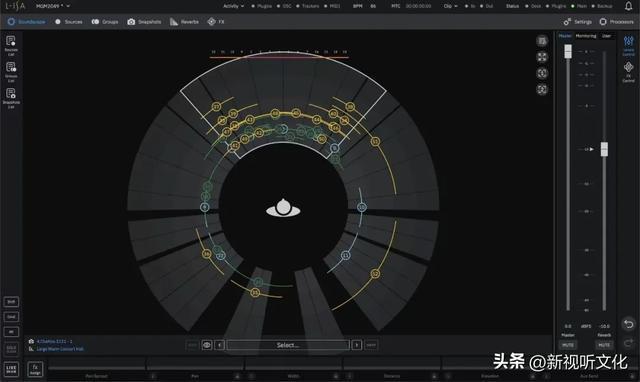The height and width of the screenshot is (382, 640).
Task: Go to next source with right arrow
Action: 357,345
